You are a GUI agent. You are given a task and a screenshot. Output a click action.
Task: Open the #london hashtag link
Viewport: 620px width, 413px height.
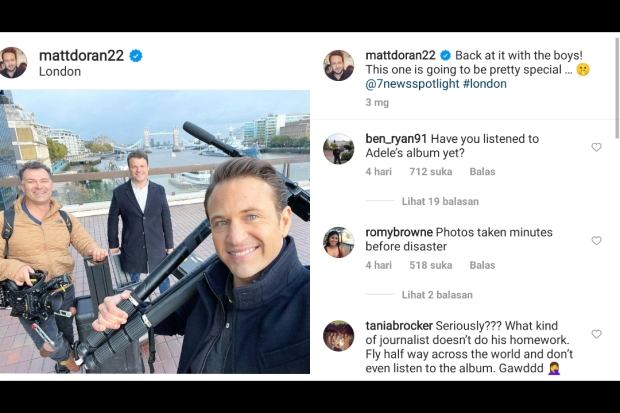pyautogui.click(x=484, y=84)
